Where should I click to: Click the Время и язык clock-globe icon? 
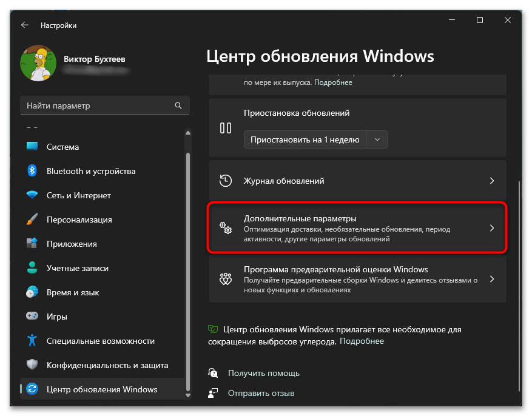pos(32,292)
